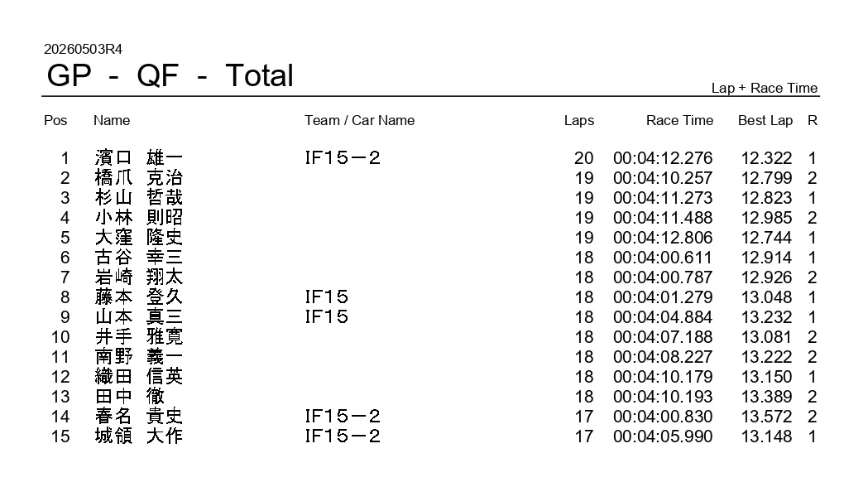Select the Pos column header
This screenshot has width=868, height=487.
(55, 120)
